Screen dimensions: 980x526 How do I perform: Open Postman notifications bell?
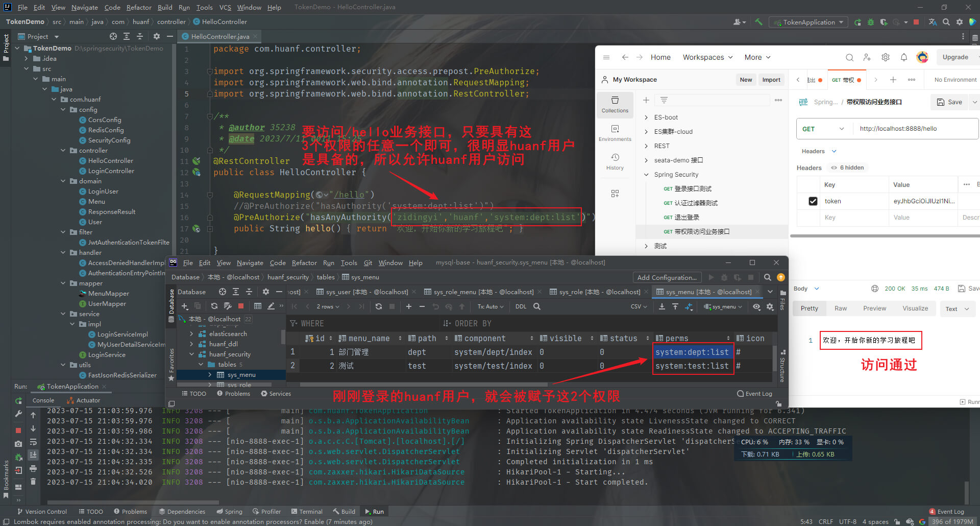[x=904, y=57]
